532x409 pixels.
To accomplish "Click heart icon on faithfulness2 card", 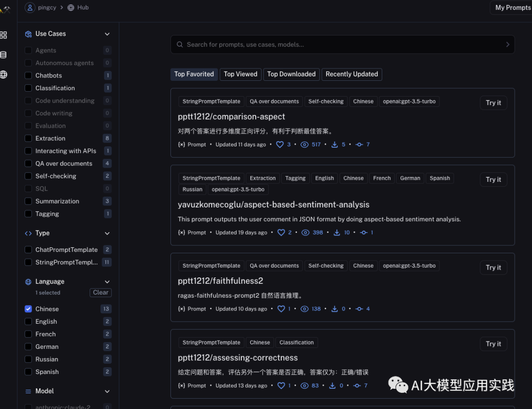I will [x=281, y=309].
